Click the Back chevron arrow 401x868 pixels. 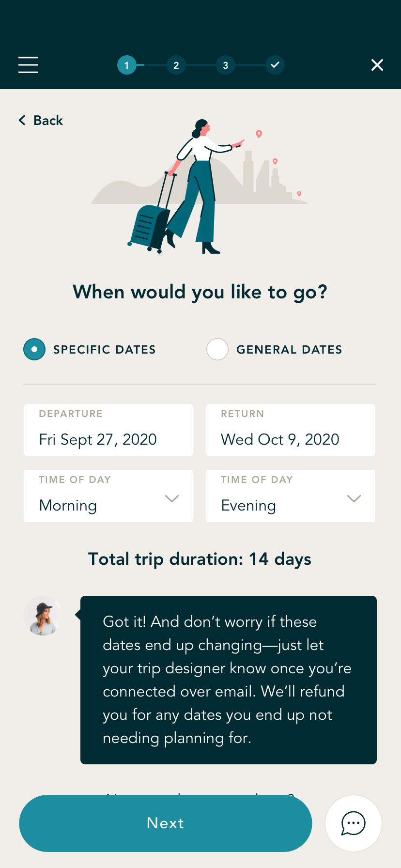click(22, 120)
